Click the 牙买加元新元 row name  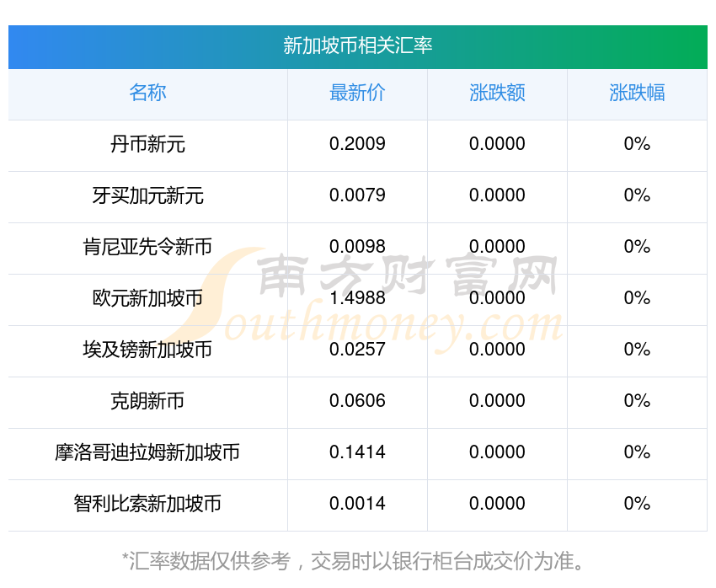147,195
